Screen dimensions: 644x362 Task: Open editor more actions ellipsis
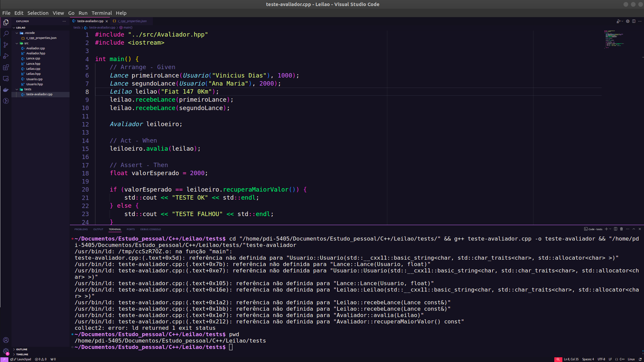[640, 21]
